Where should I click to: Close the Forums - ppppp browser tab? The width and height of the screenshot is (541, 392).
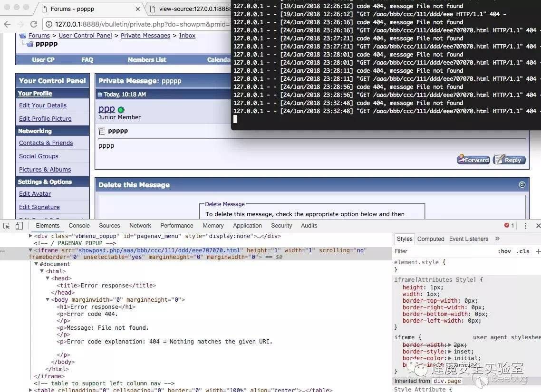point(138,9)
